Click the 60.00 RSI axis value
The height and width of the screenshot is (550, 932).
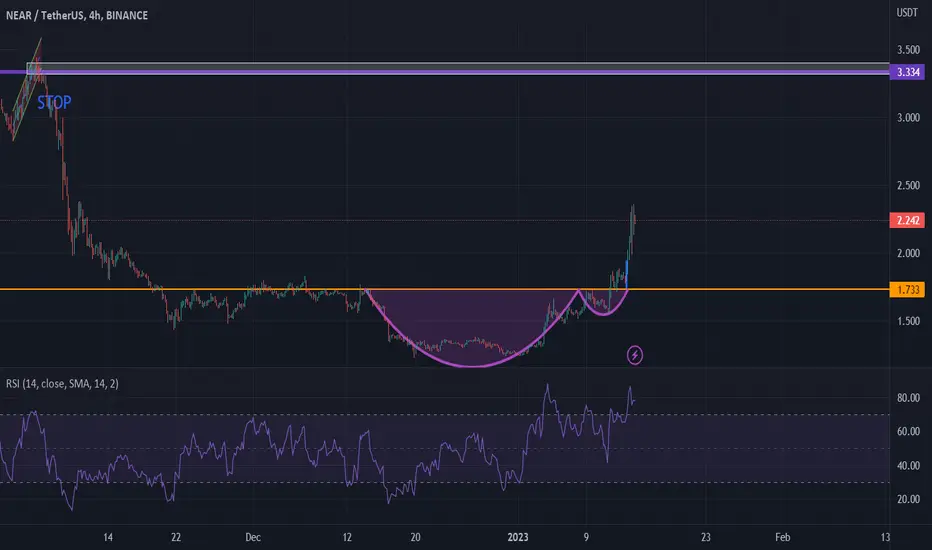tap(908, 431)
